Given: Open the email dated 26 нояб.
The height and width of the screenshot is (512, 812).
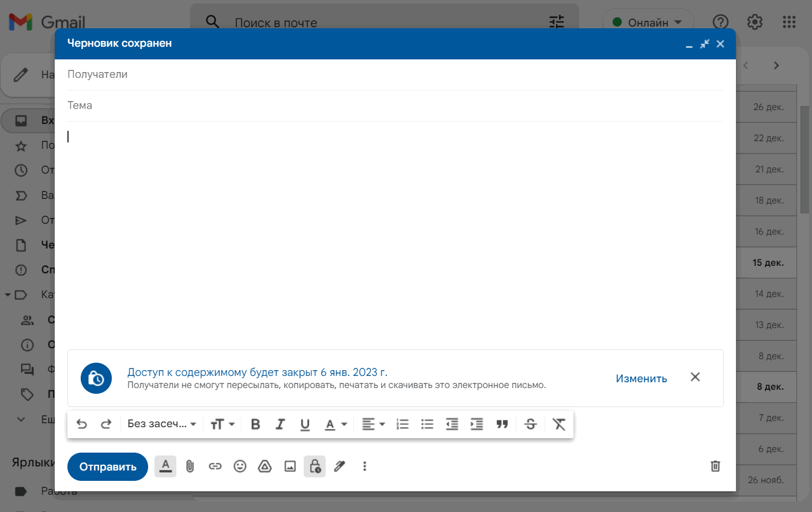Looking at the screenshot, I should tap(766, 480).
